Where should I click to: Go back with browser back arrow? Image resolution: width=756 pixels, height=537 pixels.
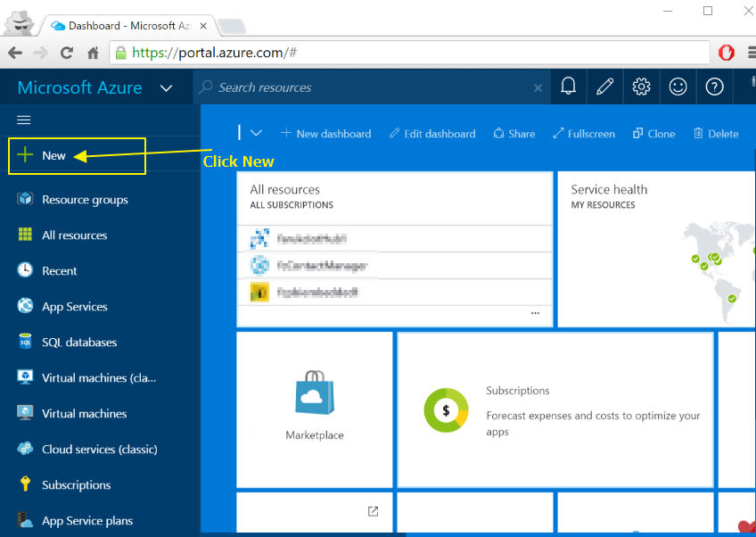click(15, 53)
